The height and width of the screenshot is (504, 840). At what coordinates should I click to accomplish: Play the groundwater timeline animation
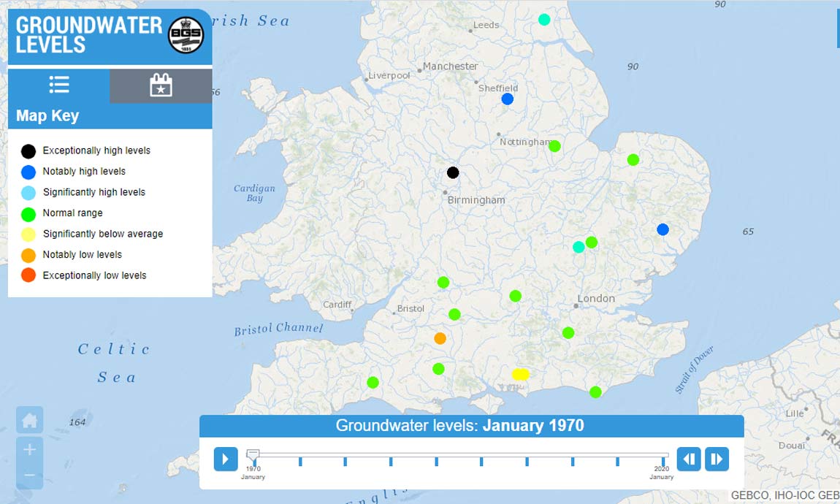tap(226, 459)
